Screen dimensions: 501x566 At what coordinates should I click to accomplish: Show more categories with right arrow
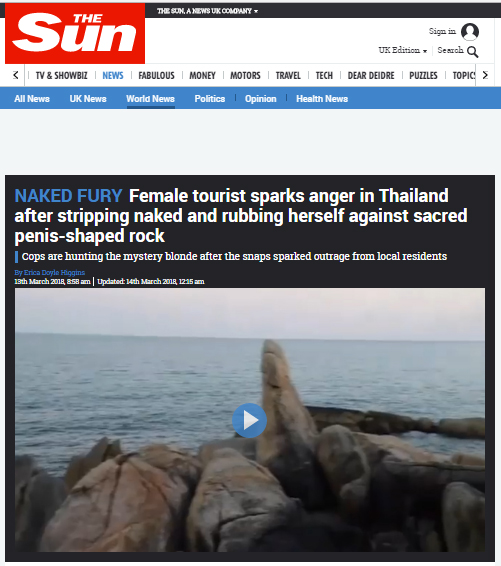485,75
